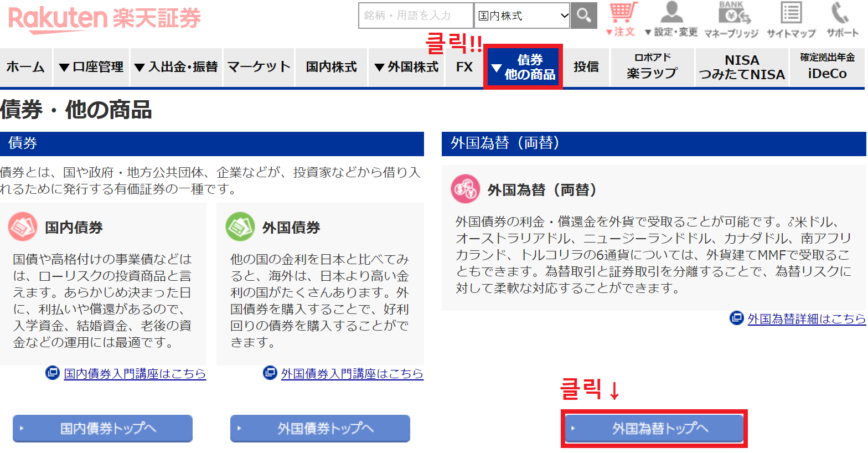The image size is (868, 453).
Task: Click 外国債券トップへ button
Action: [x=320, y=428]
